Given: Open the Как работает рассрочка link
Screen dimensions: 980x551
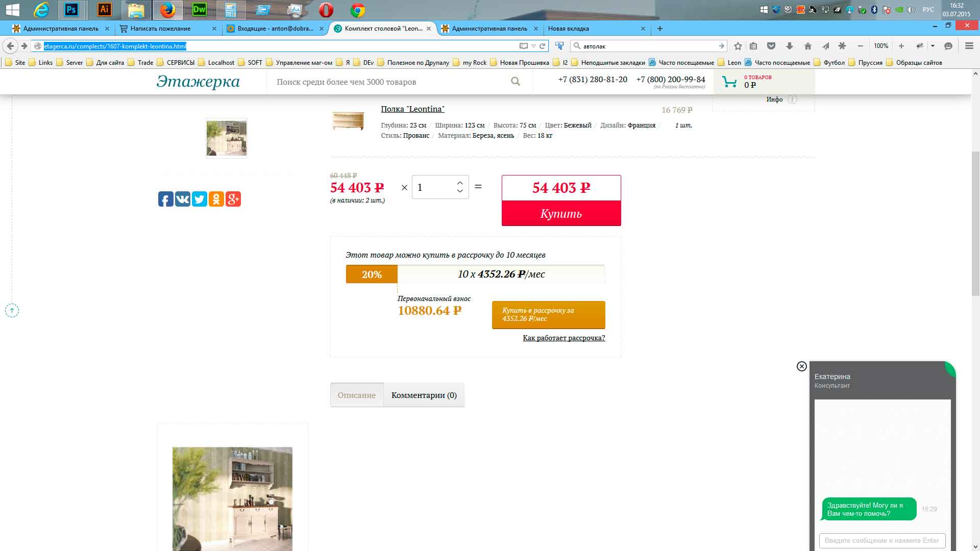Looking at the screenshot, I should coord(563,338).
